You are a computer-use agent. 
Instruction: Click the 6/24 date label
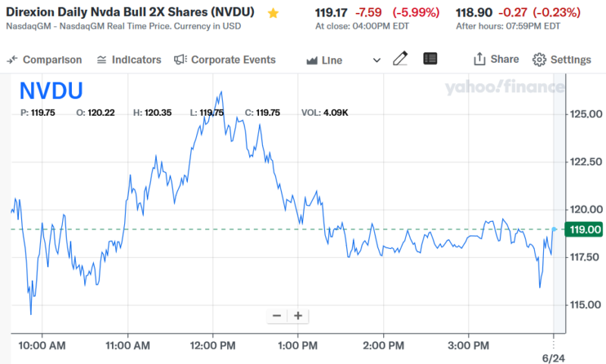pyautogui.click(x=554, y=354)
